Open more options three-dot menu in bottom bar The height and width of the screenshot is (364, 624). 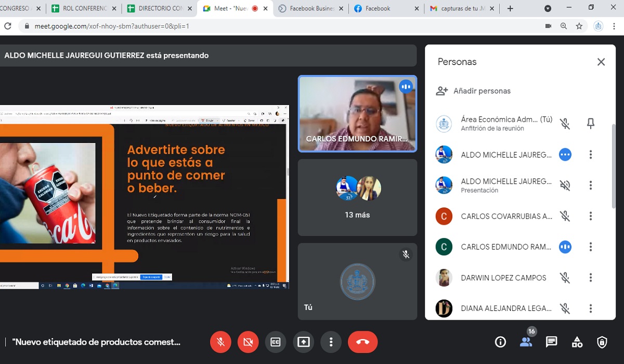(331, 342)
